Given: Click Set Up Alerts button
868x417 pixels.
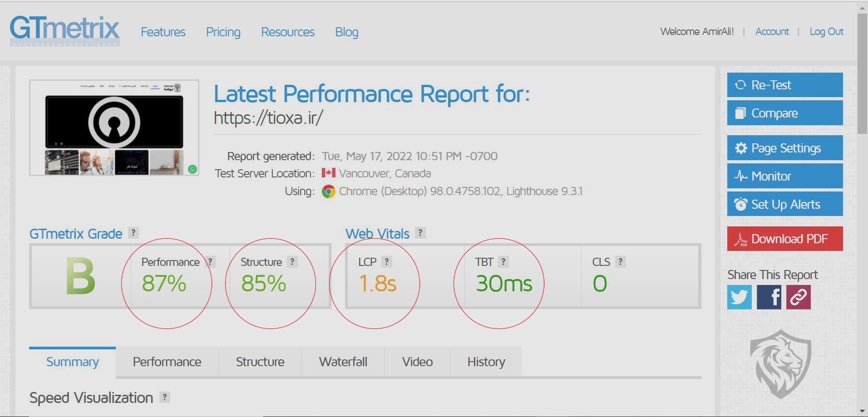Looking at the screenshot, I should click(x=785, y=204).
